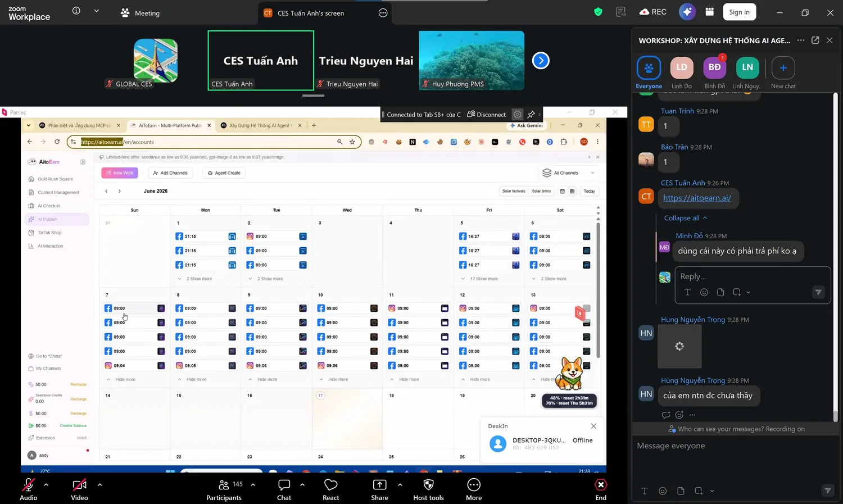Open emoji picker in the Reply box
Viewport: 843px width, 504px height.
(704, 292)
